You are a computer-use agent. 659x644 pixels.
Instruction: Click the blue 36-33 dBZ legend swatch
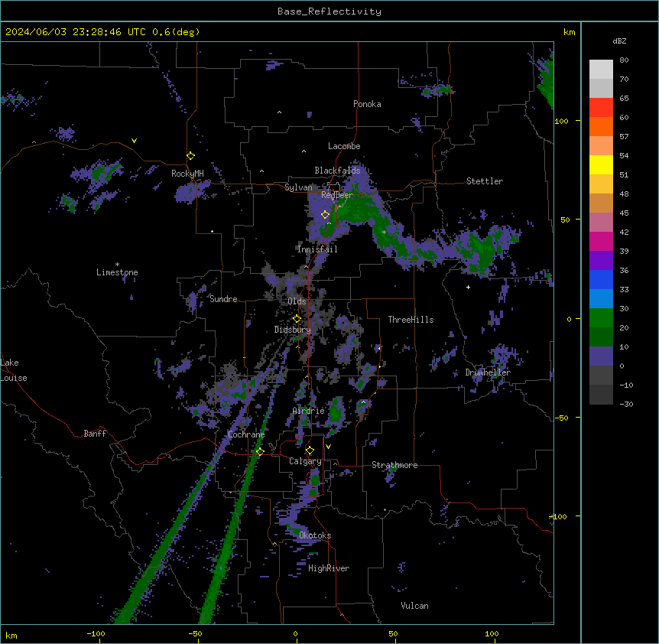(x=601, y=279)
